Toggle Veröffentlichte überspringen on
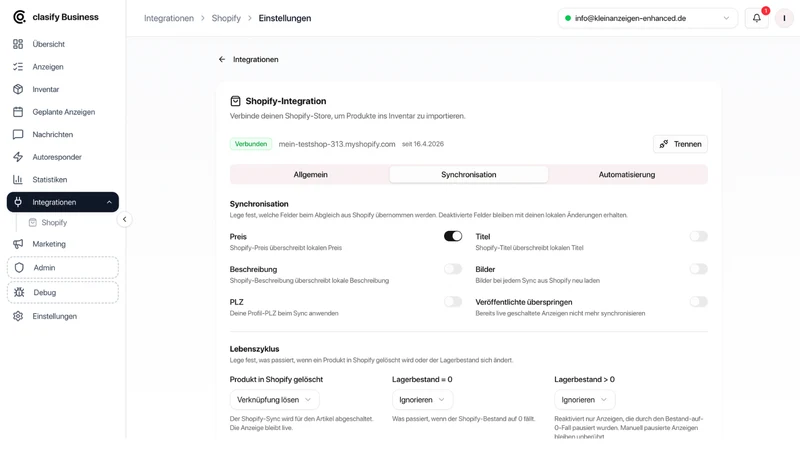Screen dimensions: 800x450 (698, 302)
